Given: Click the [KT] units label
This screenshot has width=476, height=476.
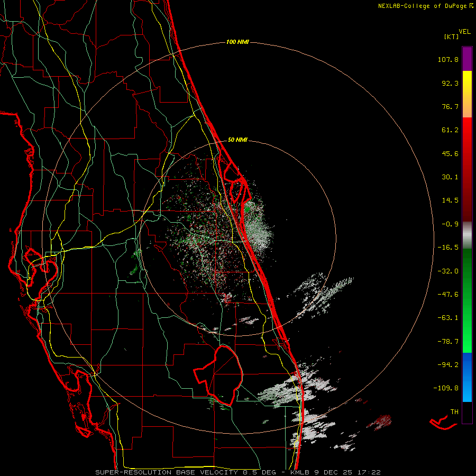Looking at the screenshot, I should pyautogui.click(x=451, y=36).
